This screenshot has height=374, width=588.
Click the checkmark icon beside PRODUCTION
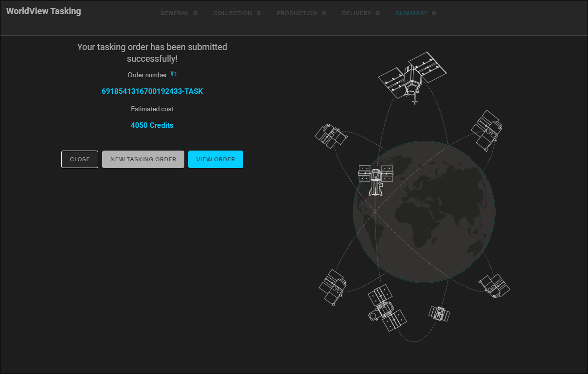click(324, 13)
